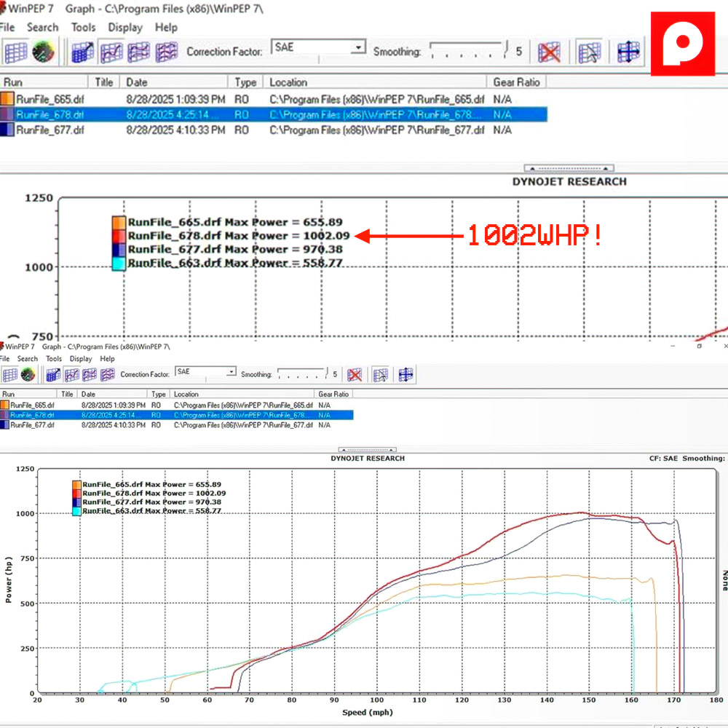
Task: Click orange color swatch beside RunFile_665.drf in enlarged list
Action: (7, 99)
